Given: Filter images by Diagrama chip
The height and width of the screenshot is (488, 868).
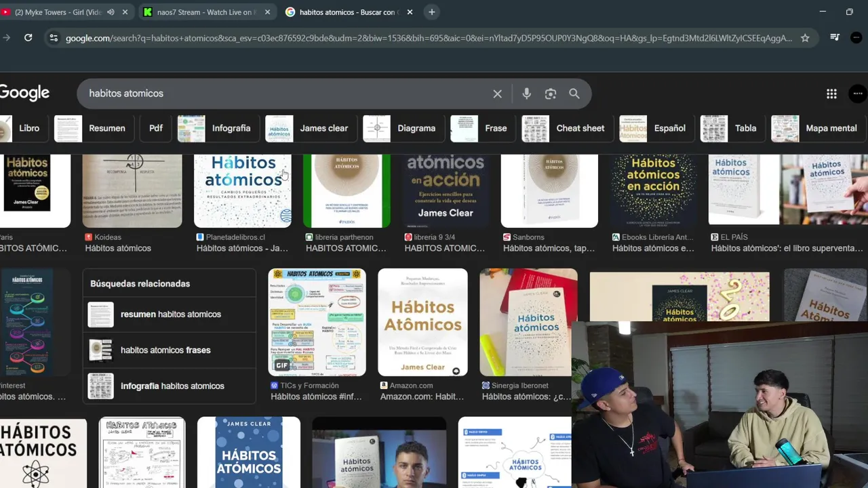Looking at the screenshot, I should (403, 128).
